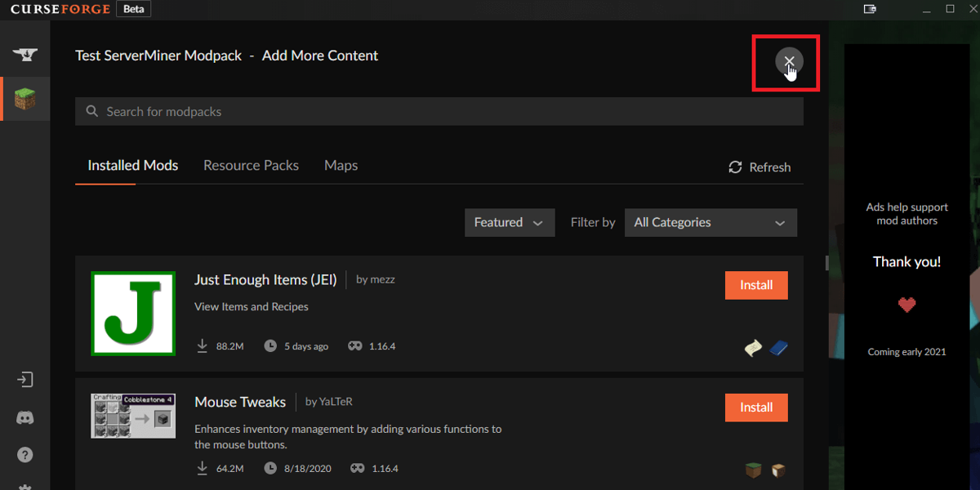Click the wooden crate category icon on Mouse Tweaks

click(x=778, y=470)
